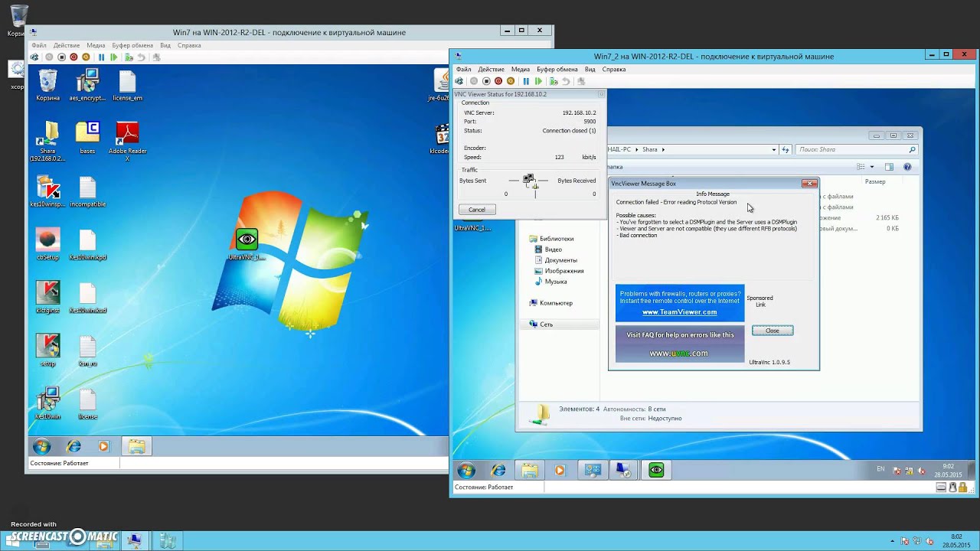Screen dimensions: 980x551
Task: Click red Shut Down icon in Win7 toolbar
Action: [73, 57]
